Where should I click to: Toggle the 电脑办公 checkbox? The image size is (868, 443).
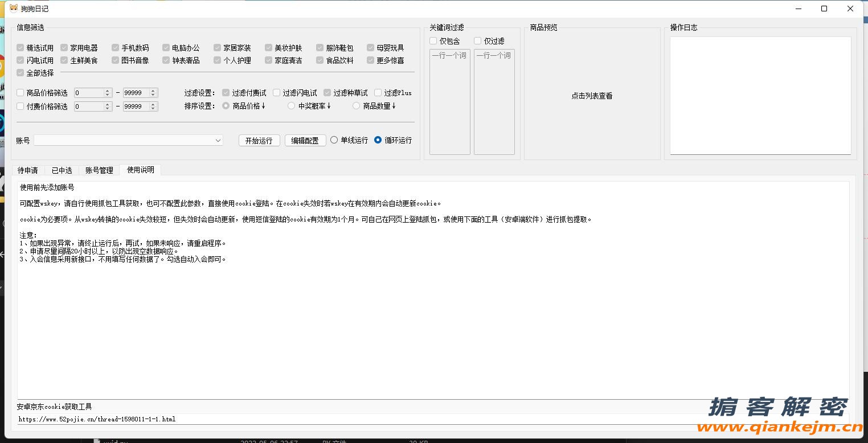(x=166, y=48)
